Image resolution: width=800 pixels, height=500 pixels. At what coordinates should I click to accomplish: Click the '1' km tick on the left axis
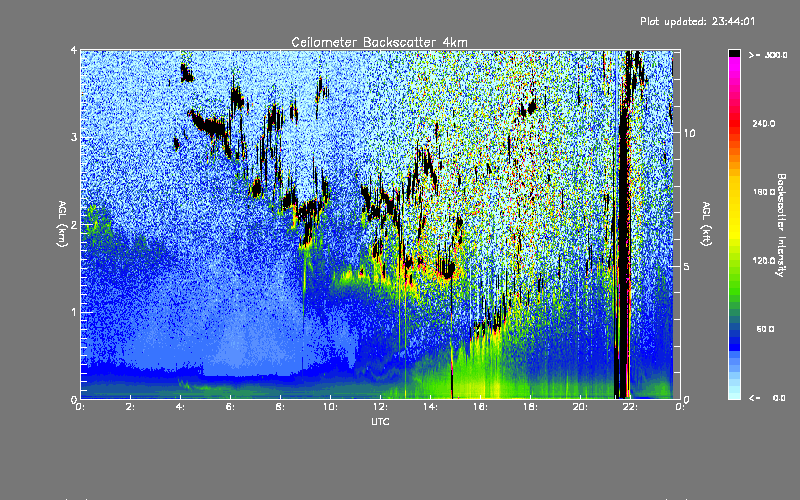click(74, 312)
